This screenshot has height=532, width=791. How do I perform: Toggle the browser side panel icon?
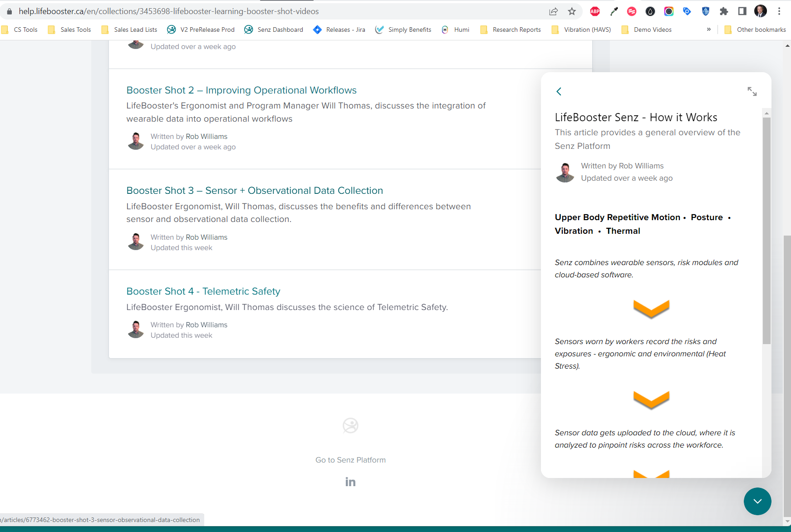point(742,11)
